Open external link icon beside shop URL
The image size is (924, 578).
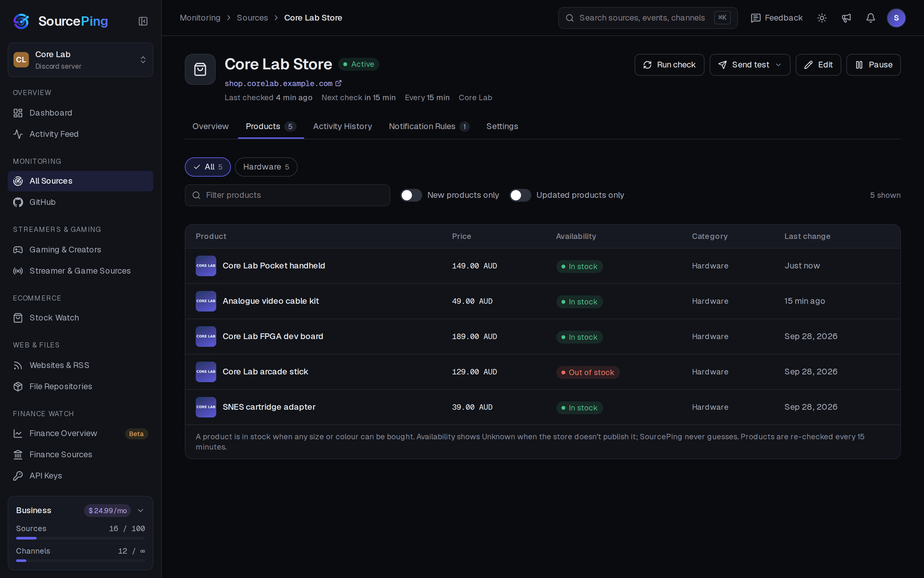pos(338,83)
